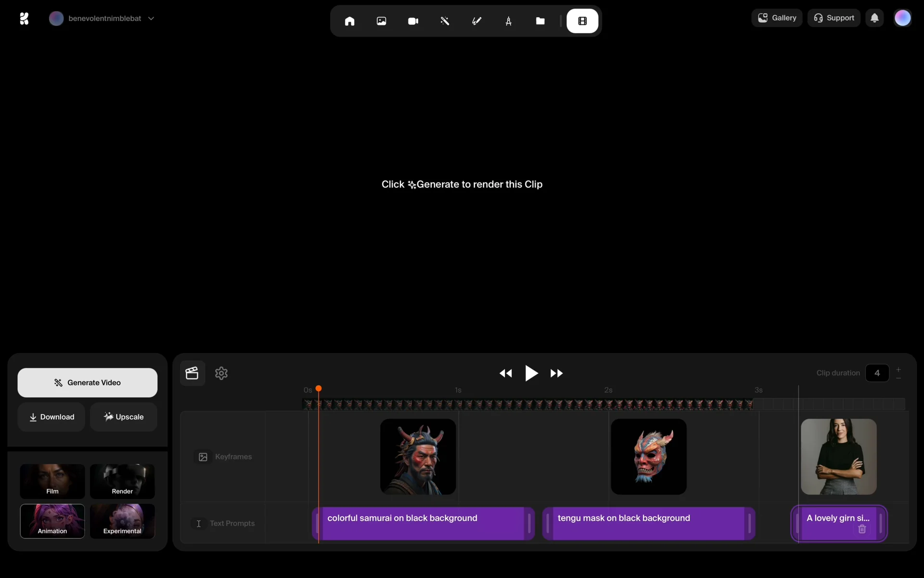Select the Film style preset

pyautogui.click(x=52, y=481)
